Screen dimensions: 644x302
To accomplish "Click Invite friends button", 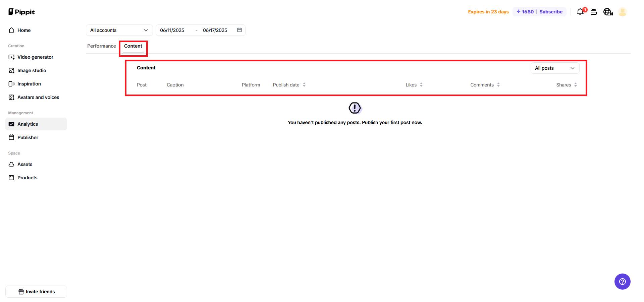I will click(36, 292).
